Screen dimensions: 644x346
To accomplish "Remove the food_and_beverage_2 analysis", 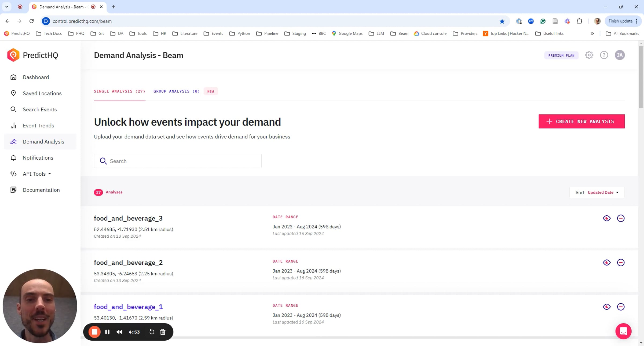I will [x=621, y=263].
